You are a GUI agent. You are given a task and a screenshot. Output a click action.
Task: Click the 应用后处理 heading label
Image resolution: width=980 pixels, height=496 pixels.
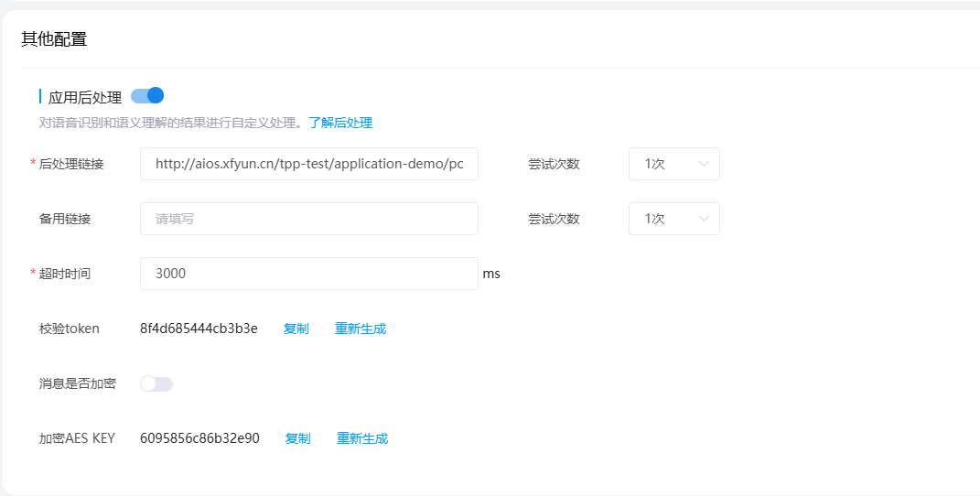click(x=85, y=97)
